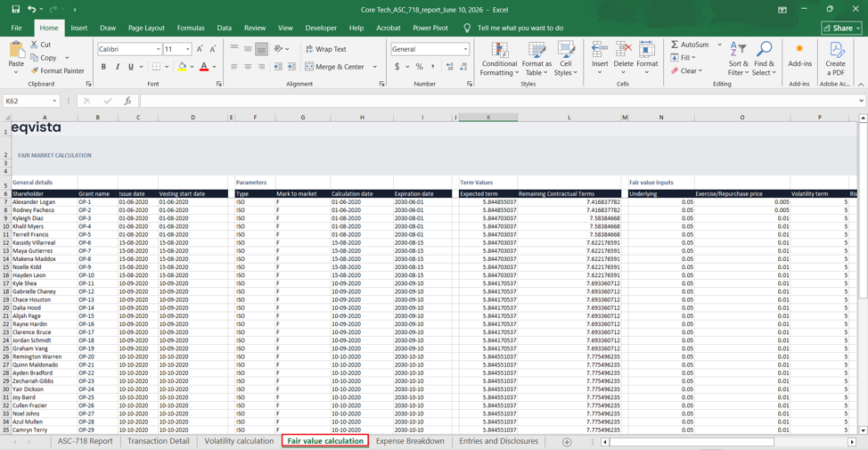Apply percent style
868x450 pixels.
point(419,67)
